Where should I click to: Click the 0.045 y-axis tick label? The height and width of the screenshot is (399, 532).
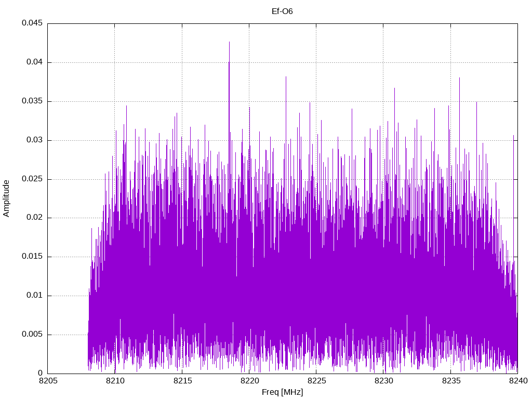pyautogui.click(x=32, y=23)
